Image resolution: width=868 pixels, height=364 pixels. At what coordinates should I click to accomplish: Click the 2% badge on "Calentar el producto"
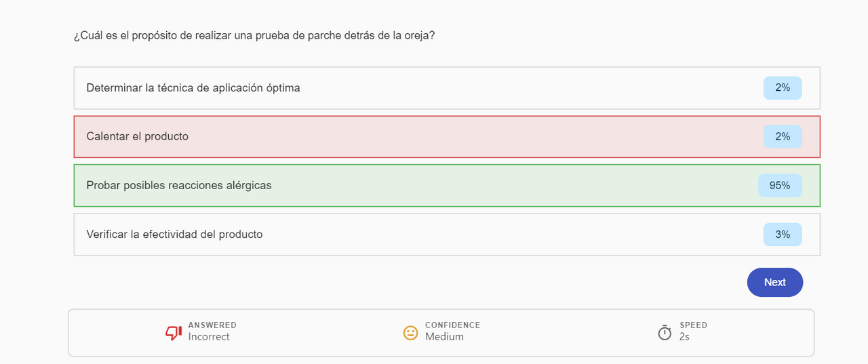[x=783, y=137]
